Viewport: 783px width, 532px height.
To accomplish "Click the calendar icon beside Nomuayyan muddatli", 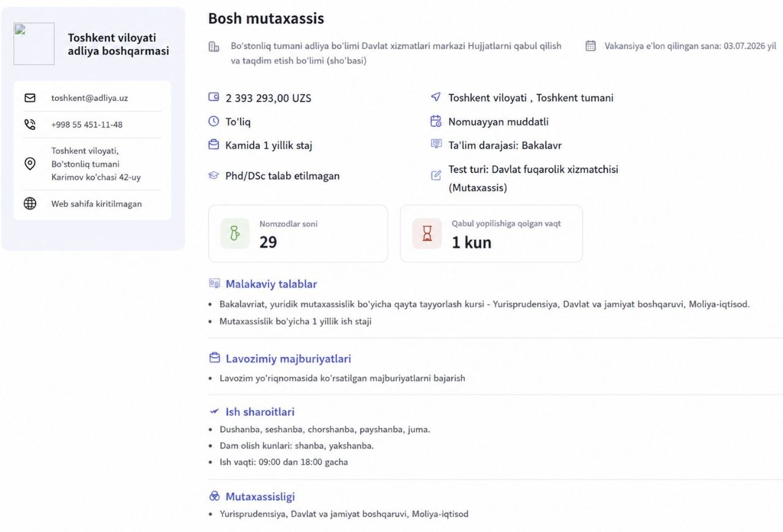I will tap(436, 121).
